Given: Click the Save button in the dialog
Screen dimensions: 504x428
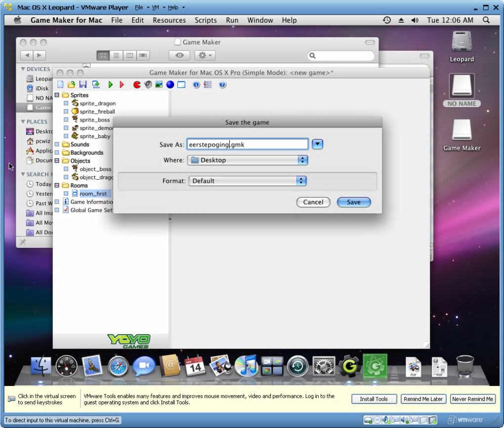Looking at the screenshot, I should pos(354,202).
